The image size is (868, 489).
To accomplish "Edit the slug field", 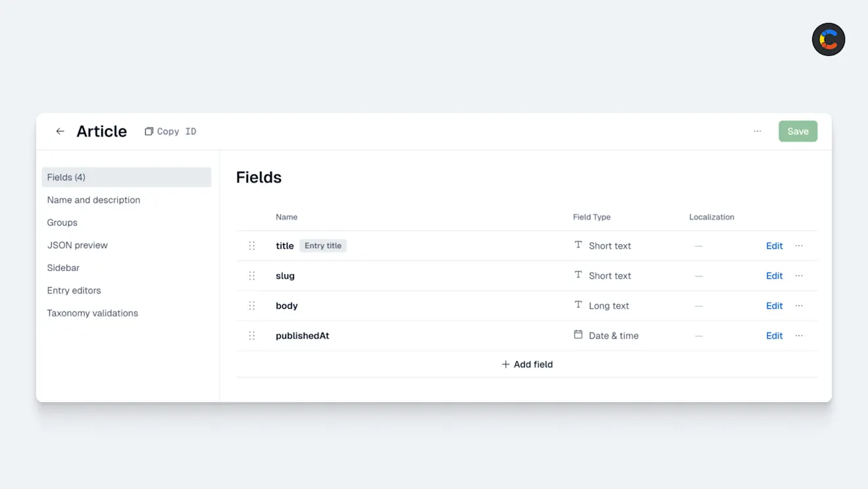I will coord(774,276).
